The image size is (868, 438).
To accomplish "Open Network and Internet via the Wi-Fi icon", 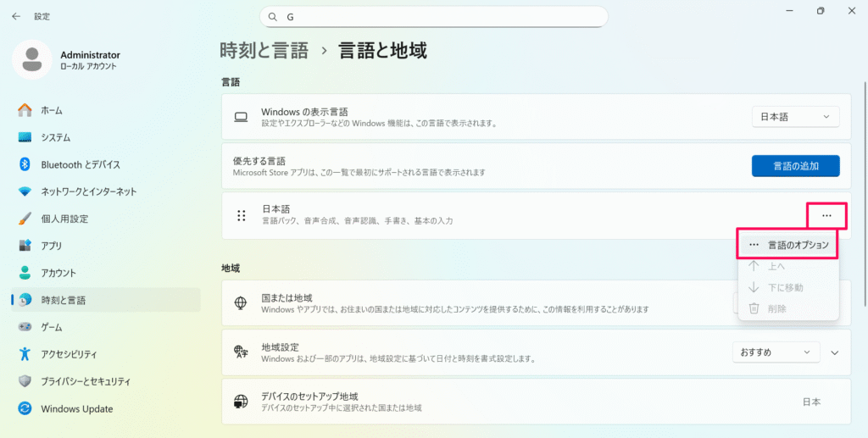I will pos(25,191).
